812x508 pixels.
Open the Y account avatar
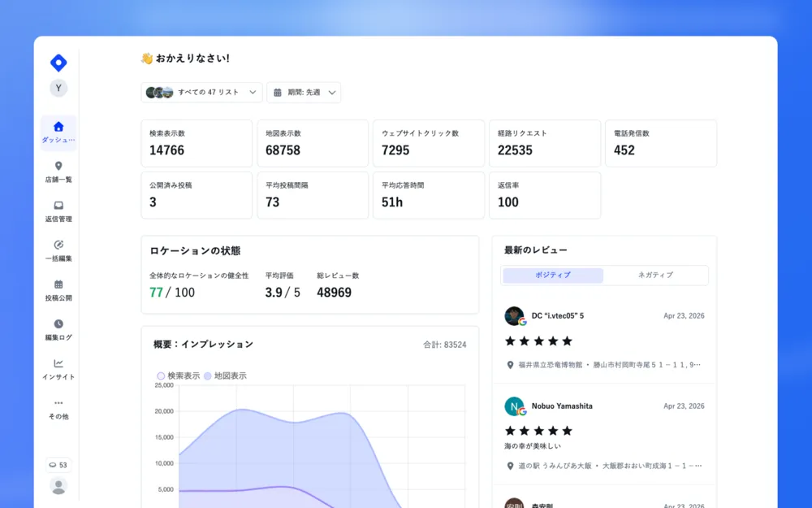(x=58, y=88)
